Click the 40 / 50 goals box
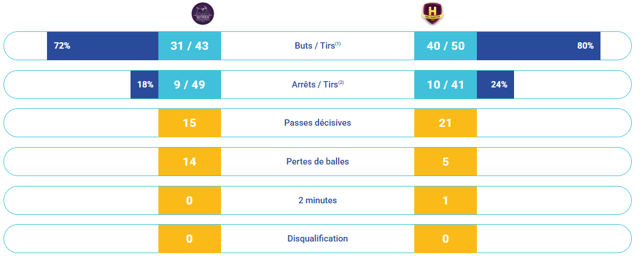Viewport: 644px width, 256px height. [446, 46]
